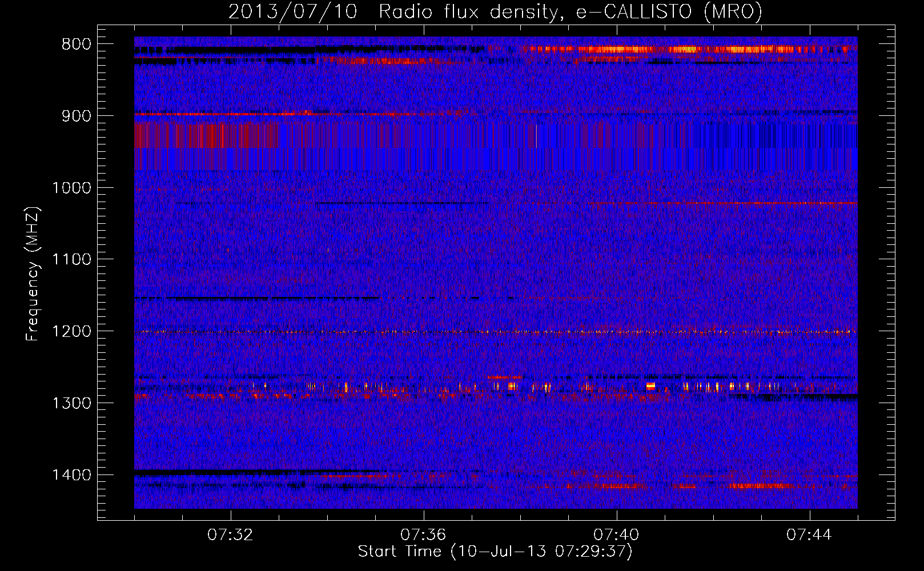Select the 1000 frequency tick label
Viewport: 924px width, 571px height.
coord(72,188)
